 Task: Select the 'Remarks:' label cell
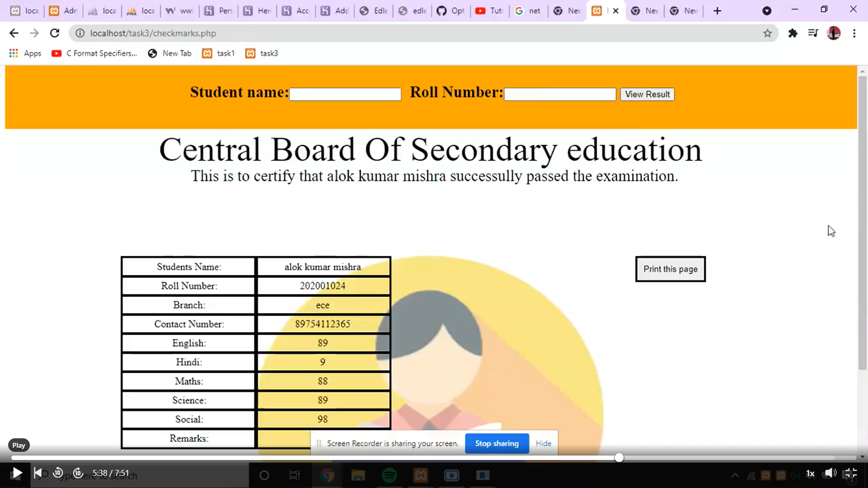click(189, 438)
